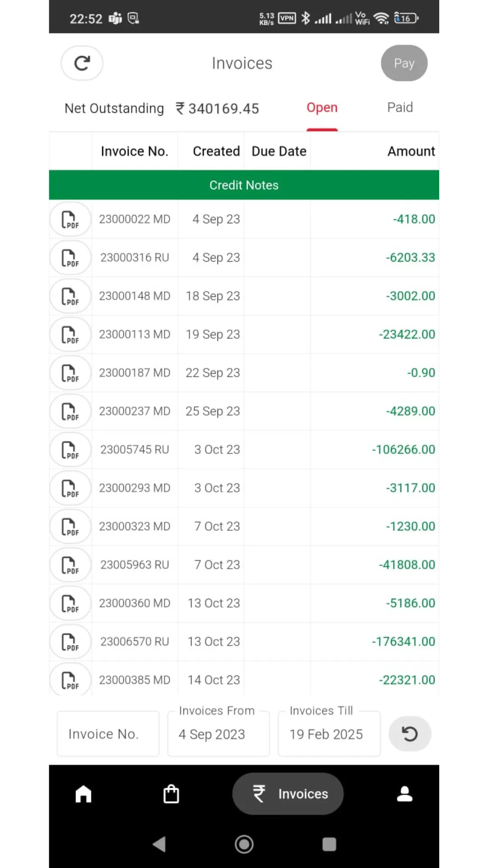Viewport: 488px width, 868px height.
Task: Select Invoices tab in bottom navigation
Action: pyautogui.click(x=288, y=794)
